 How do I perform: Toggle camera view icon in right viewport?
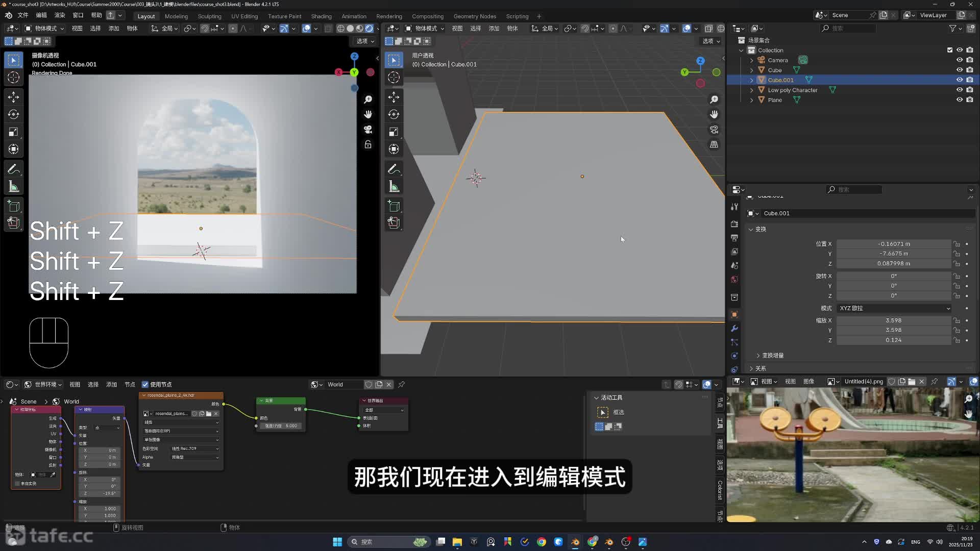(x=714, y=130)
